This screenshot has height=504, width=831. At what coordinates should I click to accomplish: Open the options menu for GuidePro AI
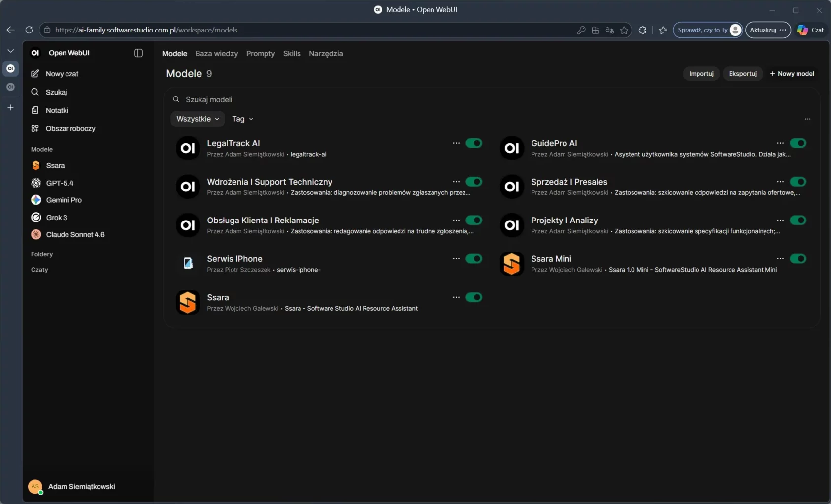click(x=780, y=143)
